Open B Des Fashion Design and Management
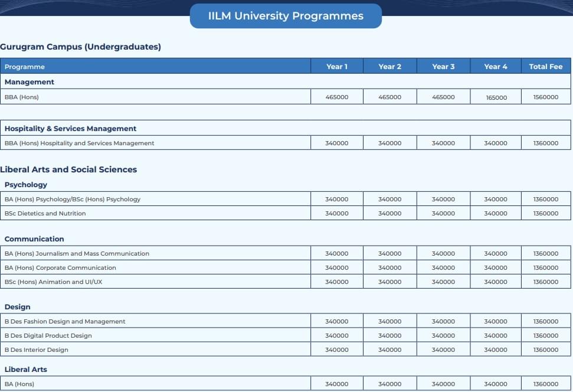The image size is (573, 392). (65, 322)
